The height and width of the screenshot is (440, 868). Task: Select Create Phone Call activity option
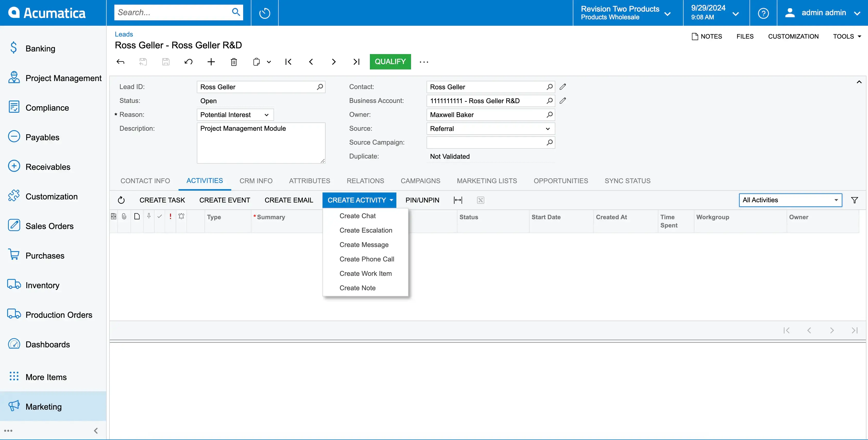click(366, 259)
